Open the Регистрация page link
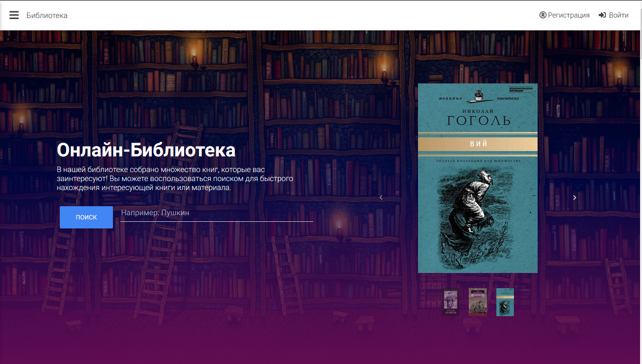This screenshot has height=364, width=642. [568, 15]
